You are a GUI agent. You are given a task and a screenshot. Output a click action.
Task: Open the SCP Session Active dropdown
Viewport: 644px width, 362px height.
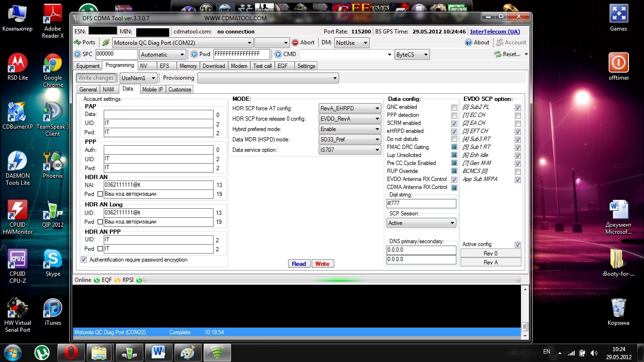tap(421, 223)
